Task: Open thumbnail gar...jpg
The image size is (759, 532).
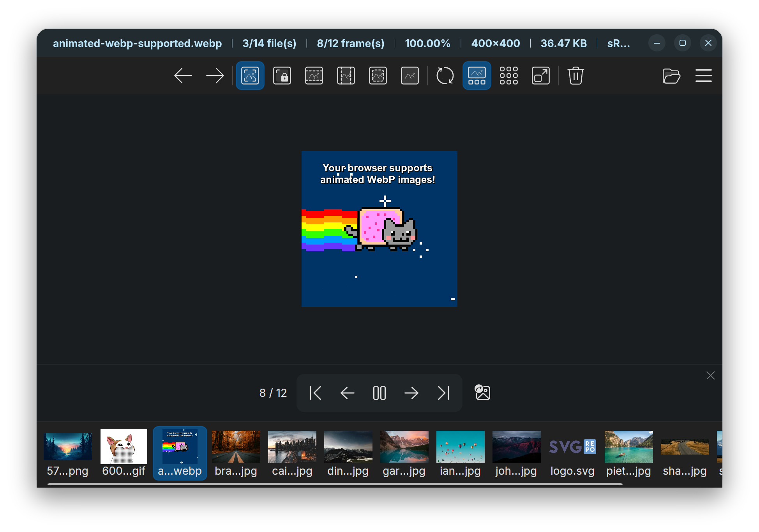Action: [404, 453]
